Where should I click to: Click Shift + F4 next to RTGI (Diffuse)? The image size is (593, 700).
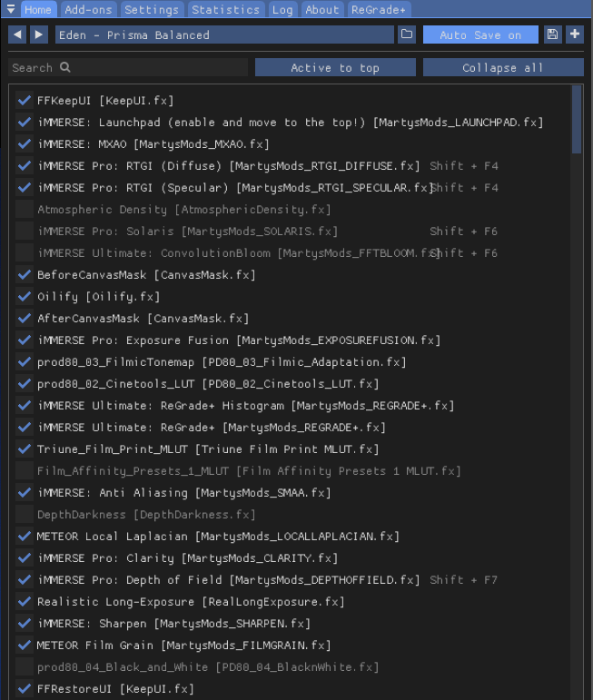[x=463, y=166]
